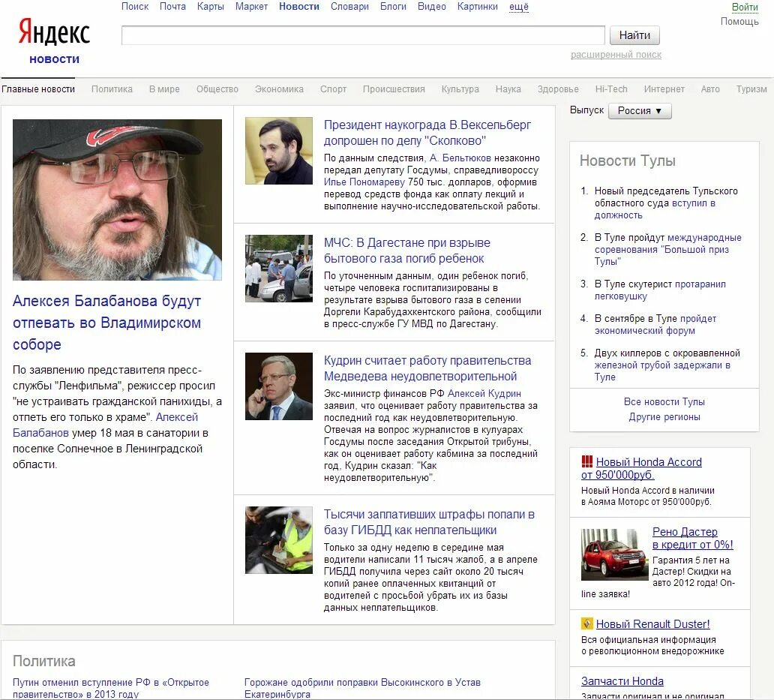774x700 pixels.
Task: Click the Dagestan explosion scene thumbnail
Action: [279, 269]
